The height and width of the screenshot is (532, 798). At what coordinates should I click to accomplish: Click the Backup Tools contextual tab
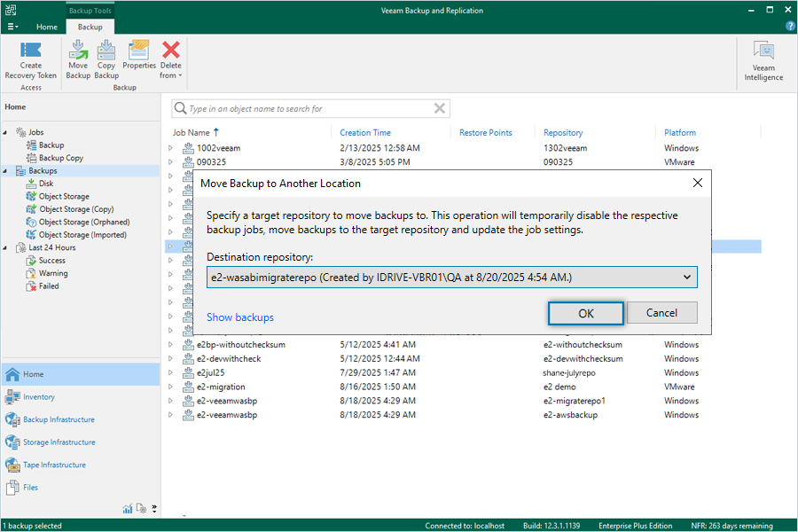pos(90,10)
